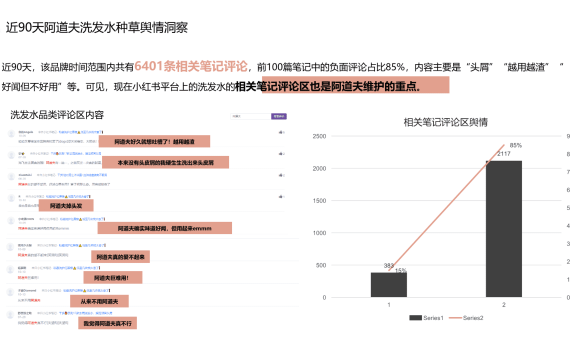
Task: Click chart title '相关笔记评论区舆情'
Action: (x=446, y=123)
